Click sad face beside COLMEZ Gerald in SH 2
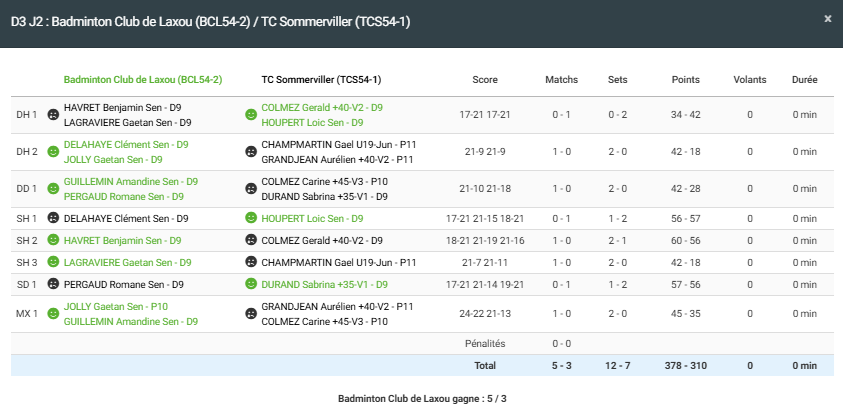 coord(251,240)
